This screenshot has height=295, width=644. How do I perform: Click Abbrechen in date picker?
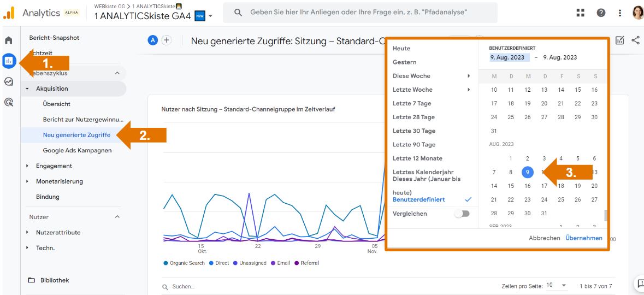(x=544, y=238)
